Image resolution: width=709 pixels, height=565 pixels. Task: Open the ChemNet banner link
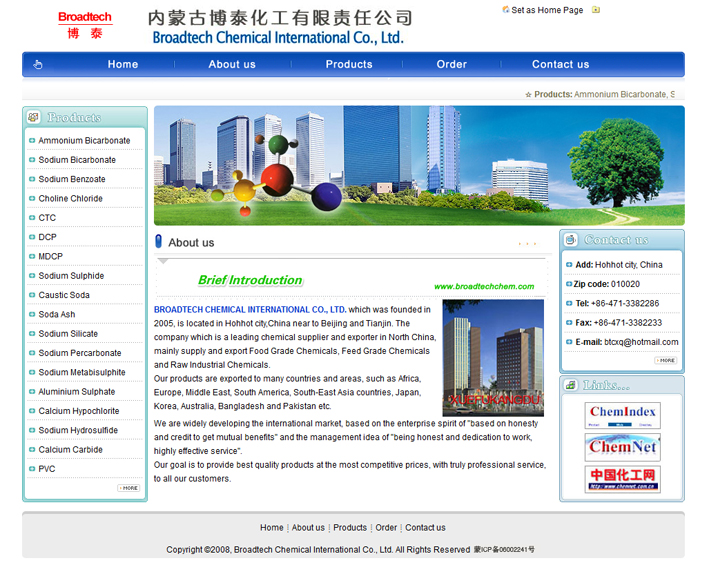(622, 447)
